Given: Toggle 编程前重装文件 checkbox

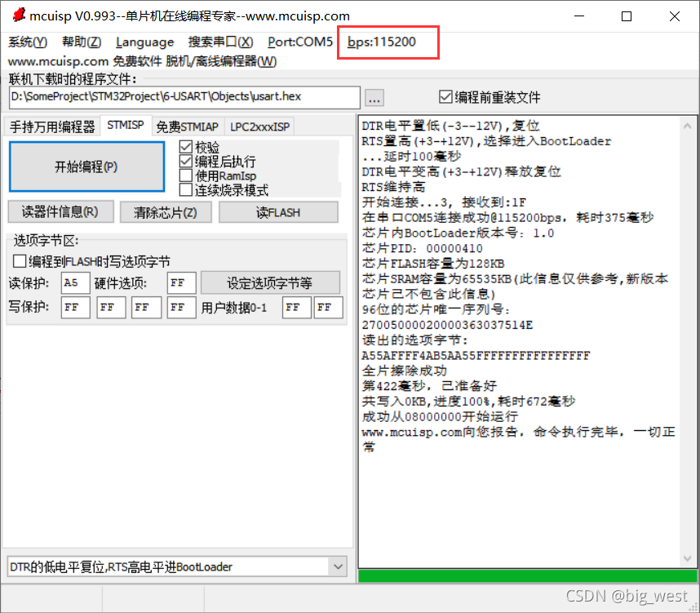Looking at the screenshot, I should tap(490, 97).
